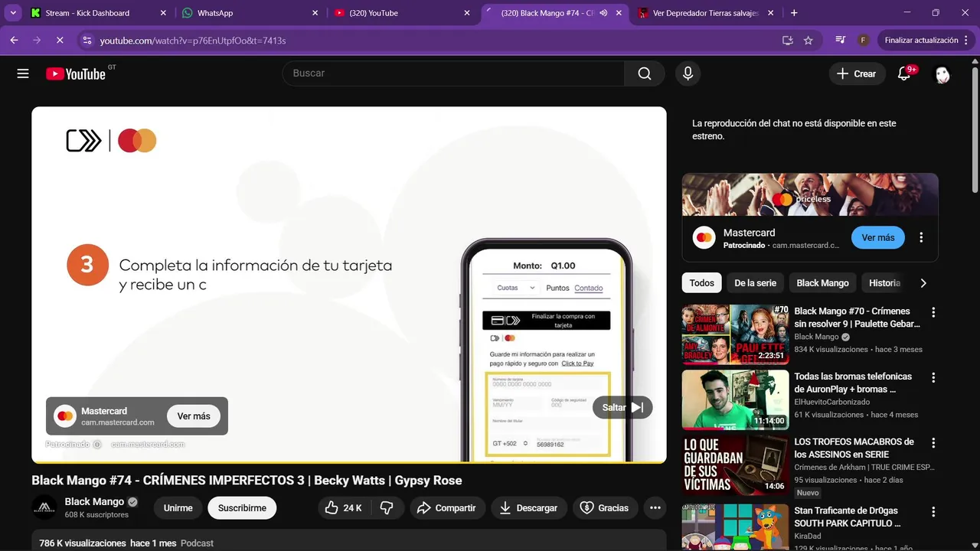The height and width of the screenshot is (551, 980).
Task: Click the yellow ad progress bar
Action: point(349,462)
